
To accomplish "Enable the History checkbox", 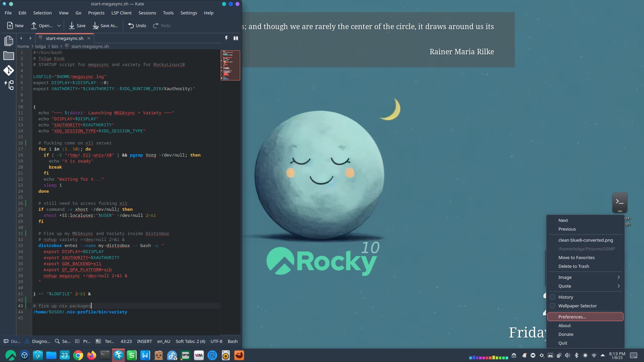I will pyautogui.click(x=552, y=297).
